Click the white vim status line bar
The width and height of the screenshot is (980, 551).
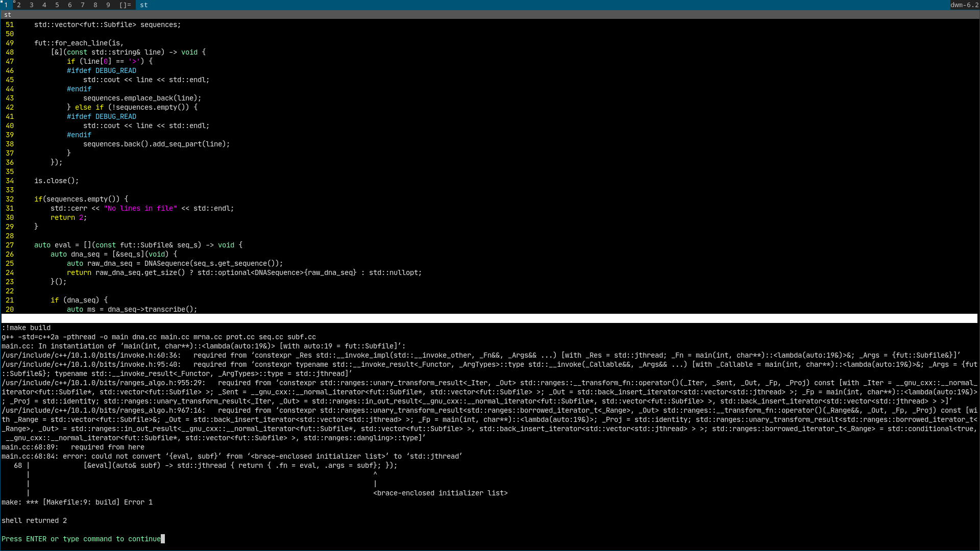(x=489, y=318)
